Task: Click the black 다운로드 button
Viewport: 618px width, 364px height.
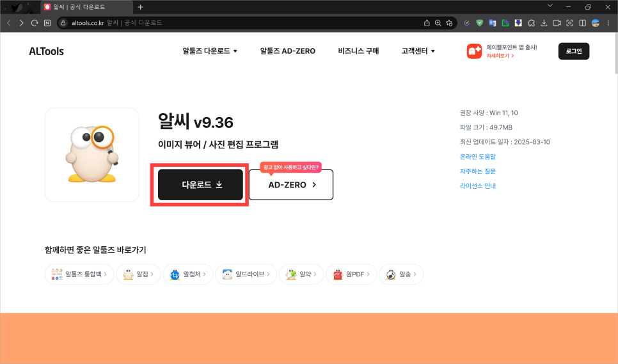Action: (200, 185)
